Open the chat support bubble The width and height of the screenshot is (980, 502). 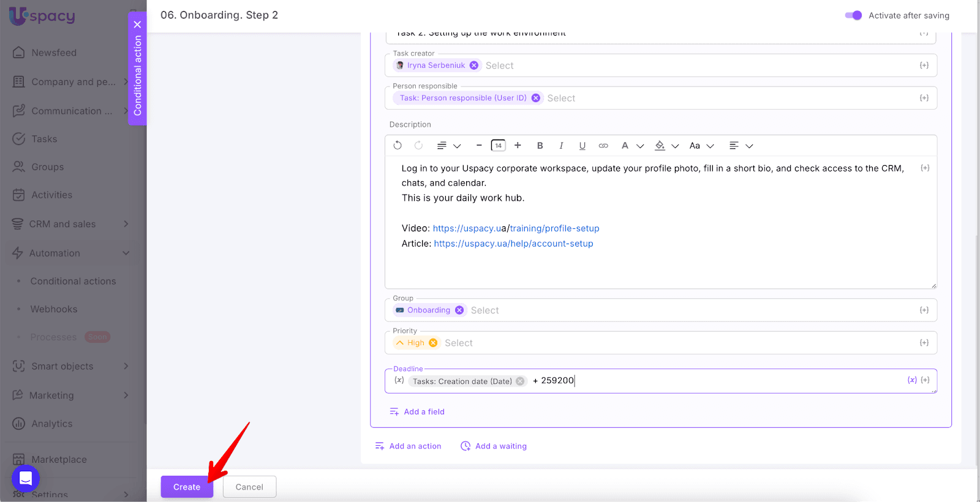click(26, 478)
